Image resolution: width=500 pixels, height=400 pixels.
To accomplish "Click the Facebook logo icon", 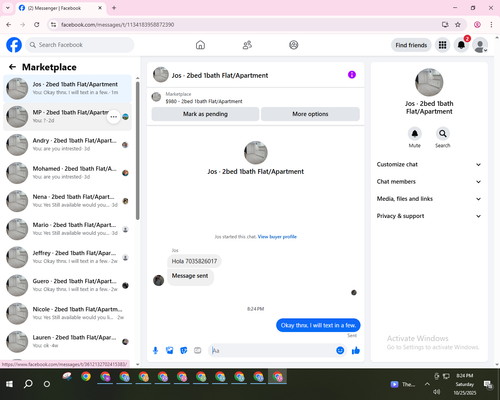I will 14,45.
